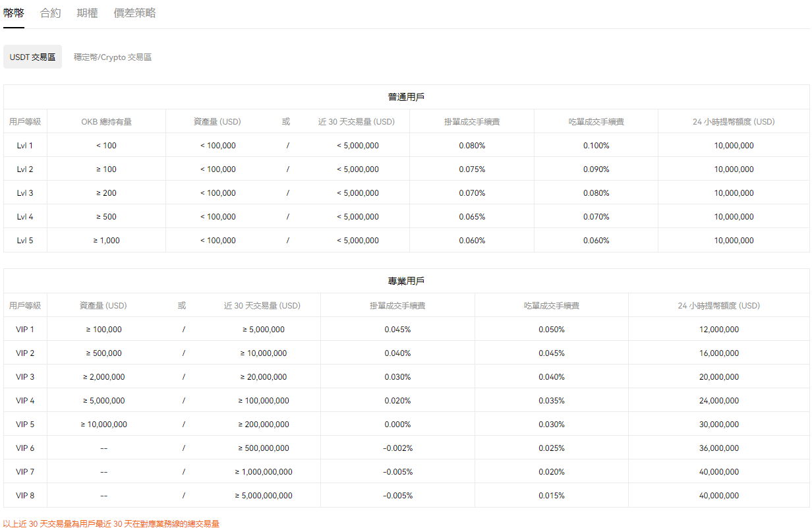Image resolution: width=812 pixels, height=530 pixels.
Task: Select the Lvl 2 row label
Action: pos(25,169)
